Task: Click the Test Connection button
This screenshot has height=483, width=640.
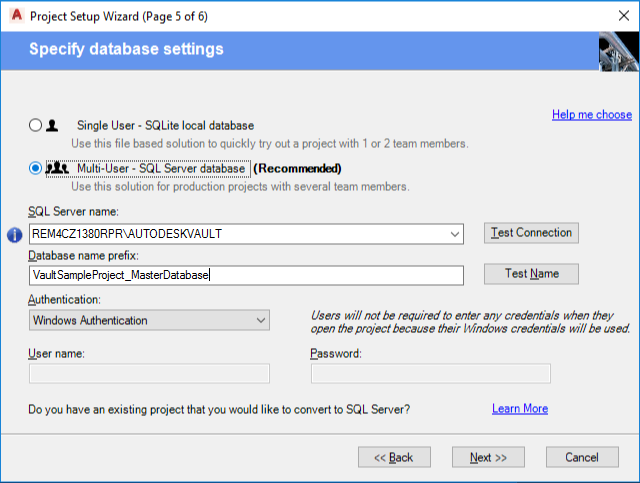Action: (x=531, y=233)
